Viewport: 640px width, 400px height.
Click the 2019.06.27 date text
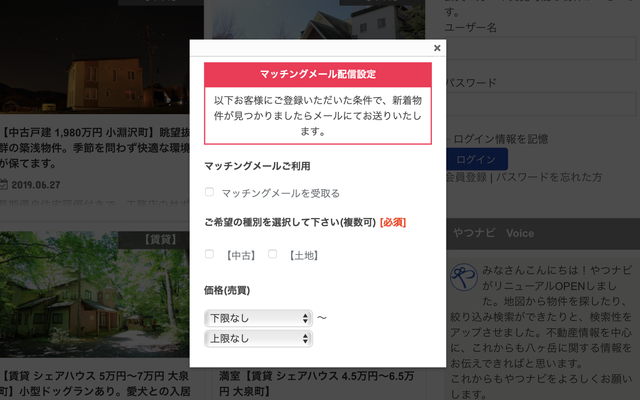36,185
